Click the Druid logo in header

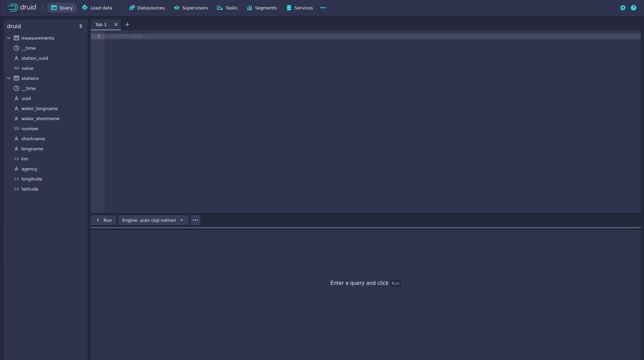[22, 7]
